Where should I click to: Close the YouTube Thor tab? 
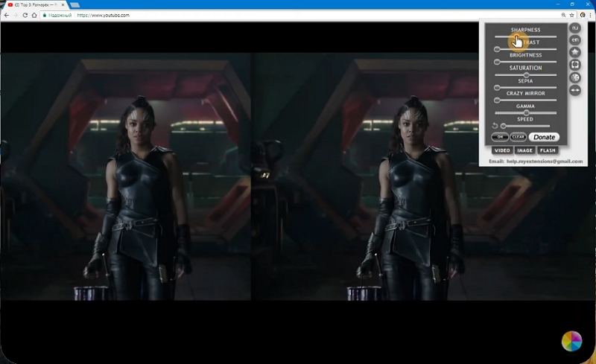pos(63,5)
